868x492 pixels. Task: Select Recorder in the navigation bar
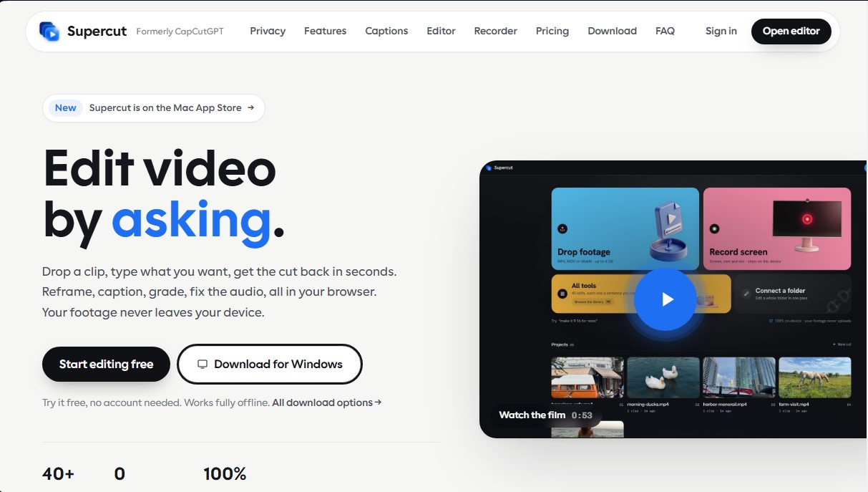495,31
